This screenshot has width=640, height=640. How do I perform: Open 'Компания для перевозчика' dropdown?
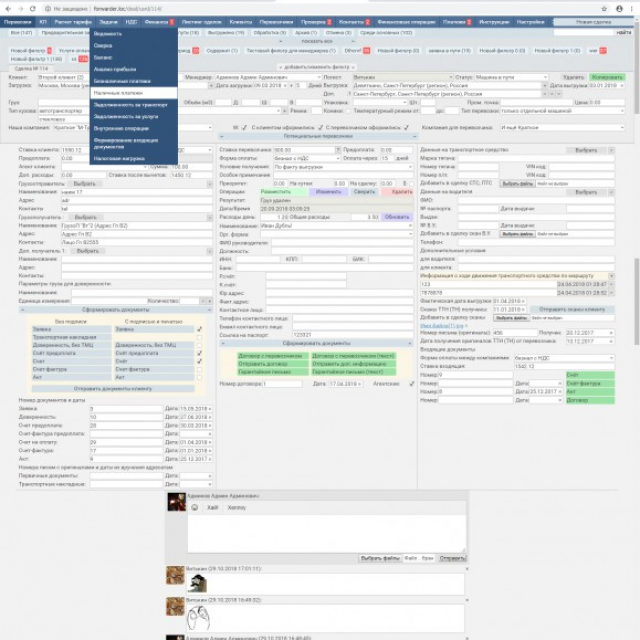point(563,128)
